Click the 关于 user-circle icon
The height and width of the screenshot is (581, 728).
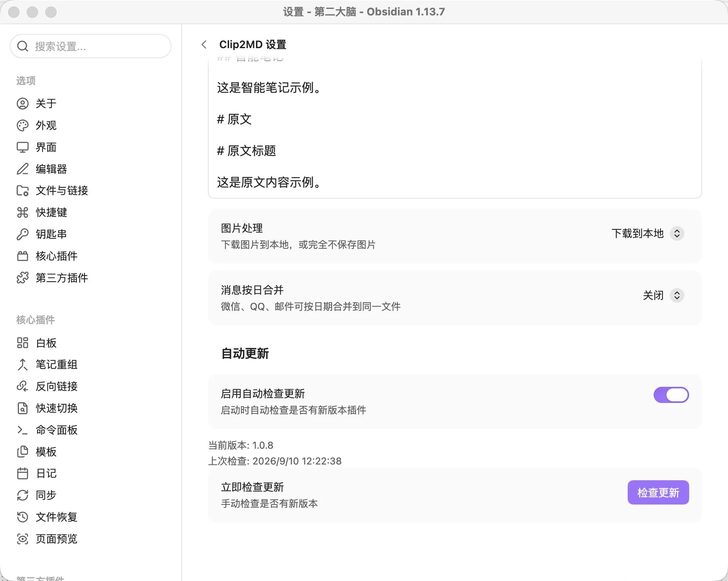23,104
